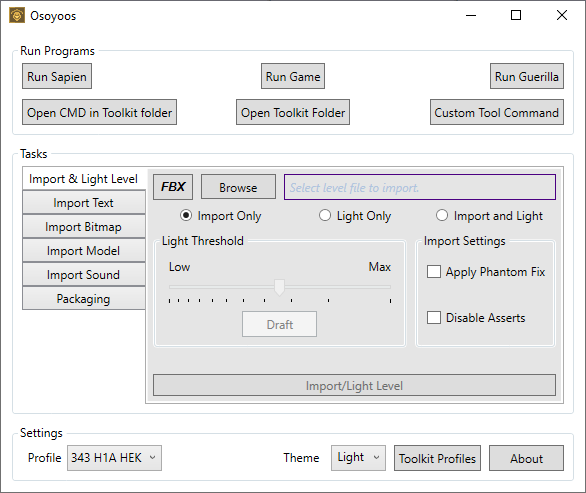Check the Disable Asserts box
The height and width of the screenshot is (493, 586).
coord(434,318)
